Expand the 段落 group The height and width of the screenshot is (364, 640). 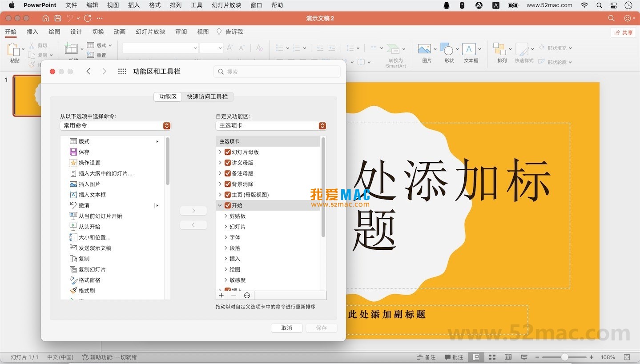[x=226, y=248]
